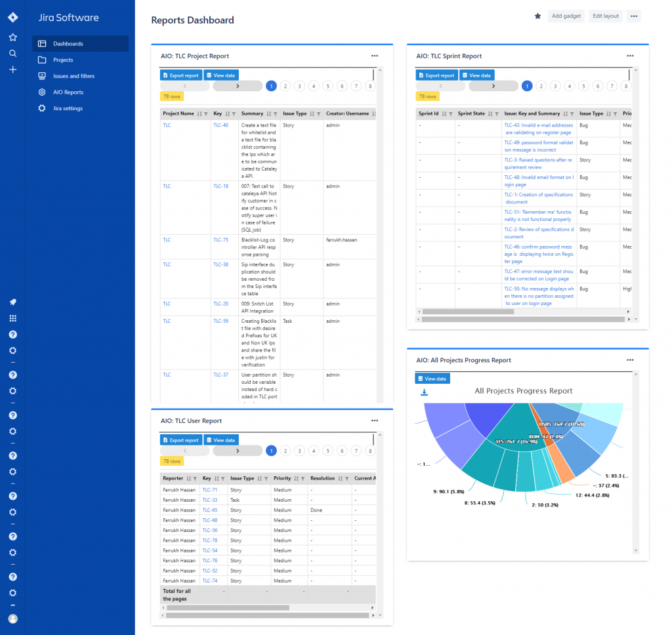Image resolution: width=672 pixels, height=635 pixels.
Task: Sort the Resolution column
Action: [341, 478]
